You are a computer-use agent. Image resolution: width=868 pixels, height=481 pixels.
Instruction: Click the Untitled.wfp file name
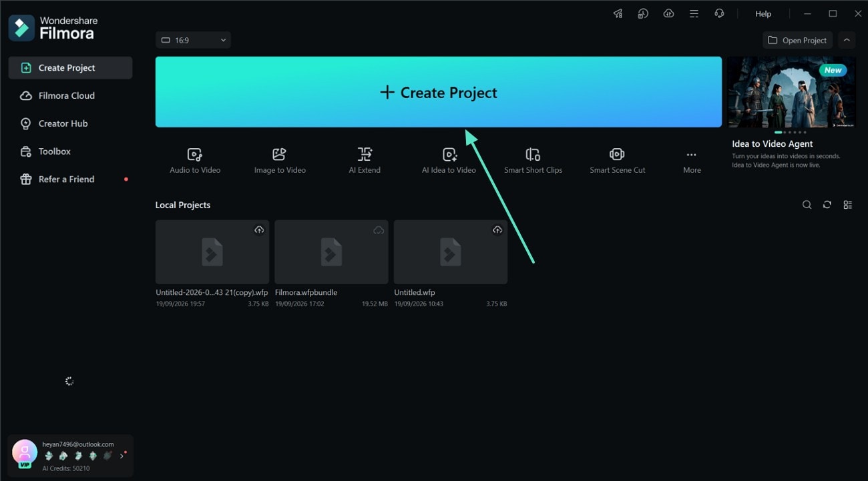[415, 292]
